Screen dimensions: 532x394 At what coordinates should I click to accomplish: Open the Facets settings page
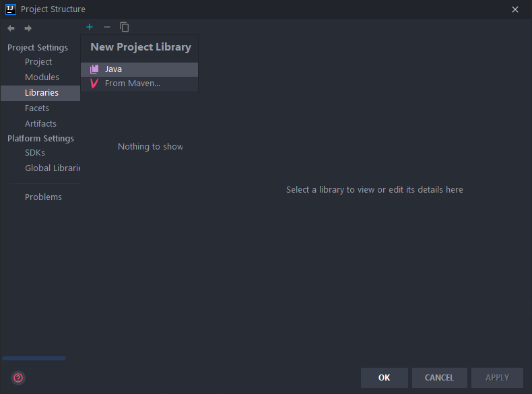[x=37, y=108]
